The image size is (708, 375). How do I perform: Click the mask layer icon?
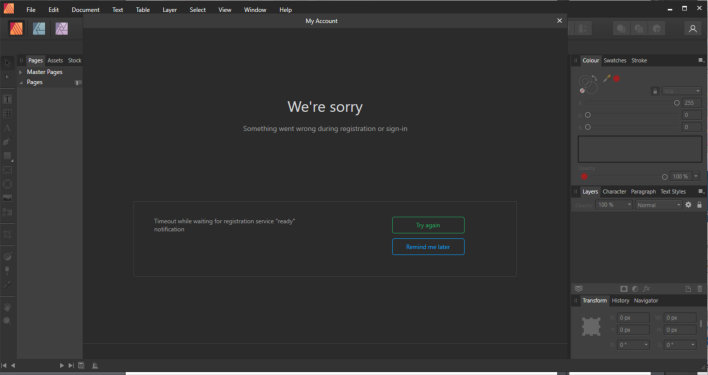pos(624,289)
